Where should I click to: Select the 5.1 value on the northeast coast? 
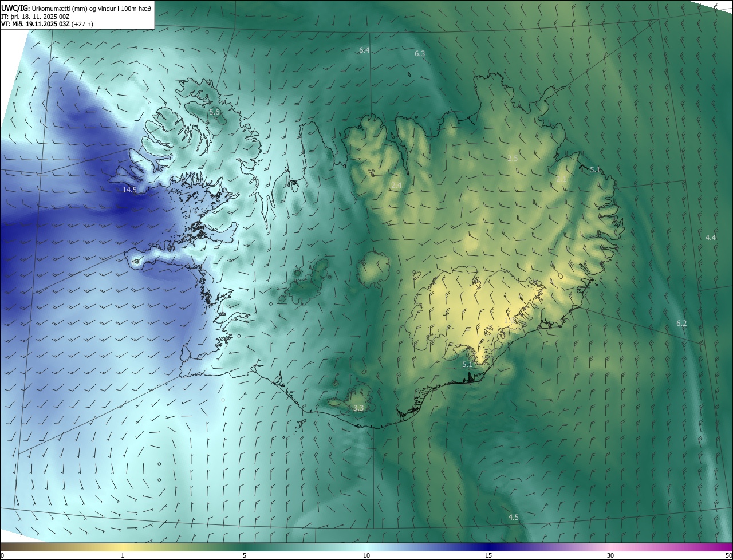[595, 169]
